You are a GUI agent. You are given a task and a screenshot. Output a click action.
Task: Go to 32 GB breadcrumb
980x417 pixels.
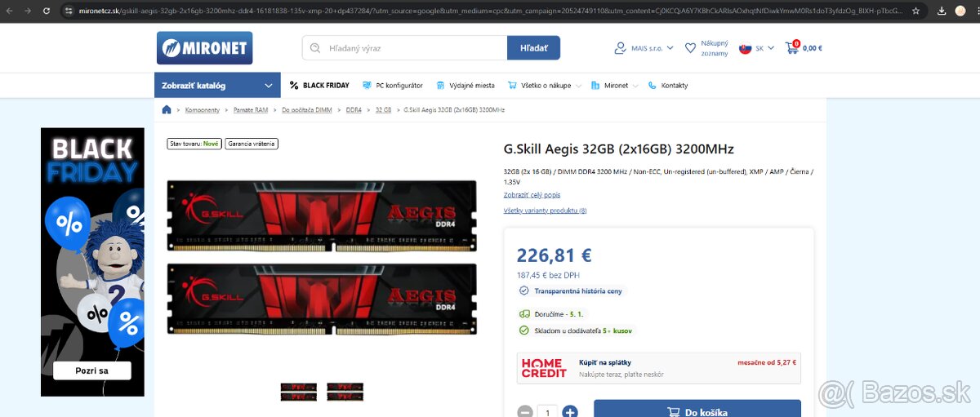click(383, 109)
